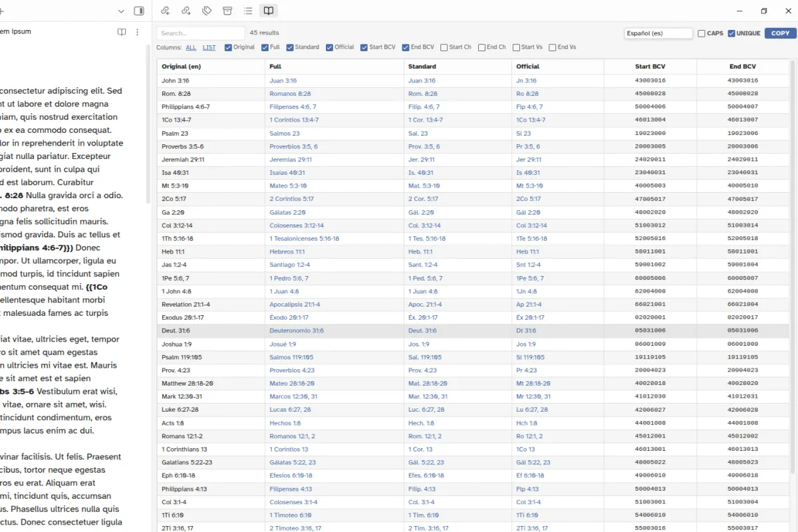
Task: Open the Español (es) language selector
Action: [658, 33]
